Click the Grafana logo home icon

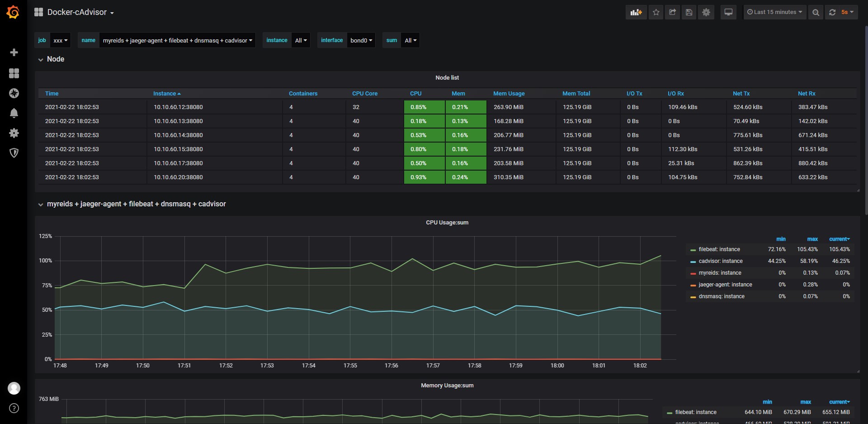click(13, 12)
